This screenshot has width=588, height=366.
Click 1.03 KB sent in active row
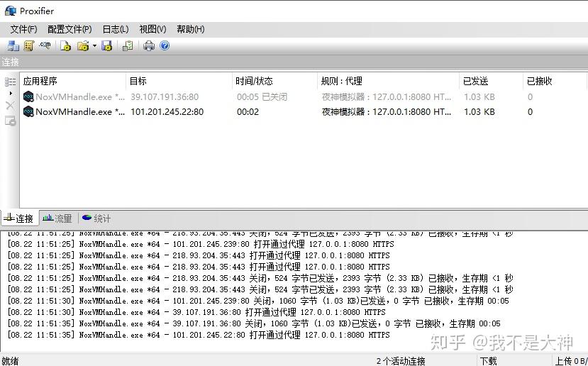(x=479, y=112)
